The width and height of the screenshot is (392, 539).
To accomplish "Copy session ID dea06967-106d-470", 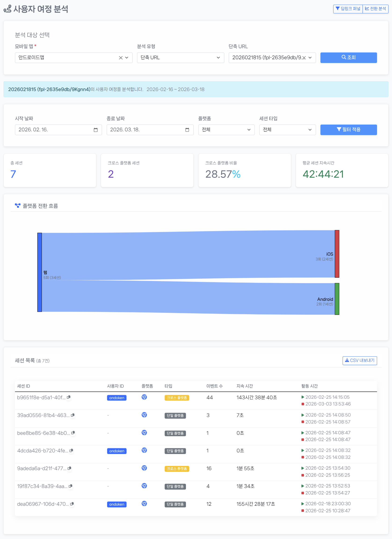I will click(x=72, y=504).
